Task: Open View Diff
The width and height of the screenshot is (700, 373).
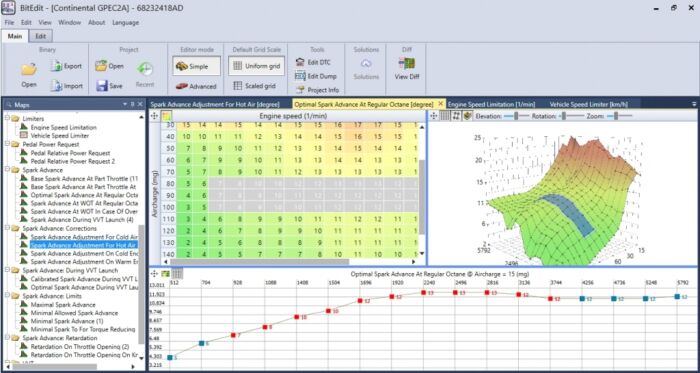Action: point(407,64)
